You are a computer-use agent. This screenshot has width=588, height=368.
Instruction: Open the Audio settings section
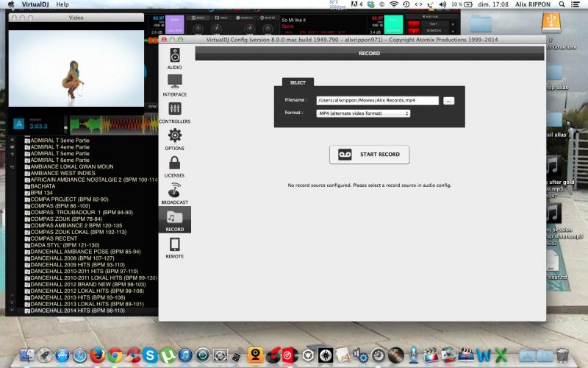(x=174, y=59)
